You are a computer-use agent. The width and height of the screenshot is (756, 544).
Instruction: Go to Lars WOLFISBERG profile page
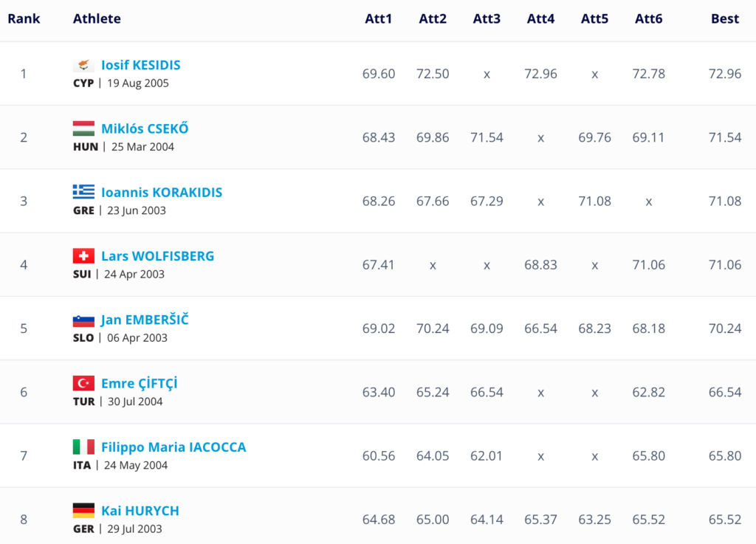pyautogui.click(x=157, y=256)
